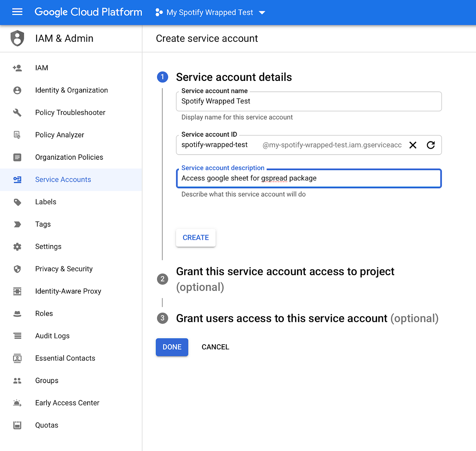Go to Policy Troubleshooter
476x451 pixels.
tap(71, 112)
